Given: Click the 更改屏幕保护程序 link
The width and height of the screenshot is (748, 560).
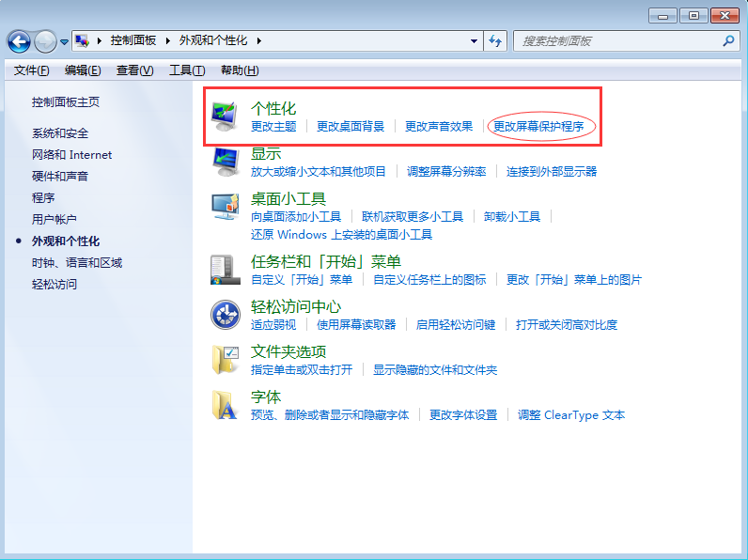Looking at the screenshot, I should click(538, 127).
